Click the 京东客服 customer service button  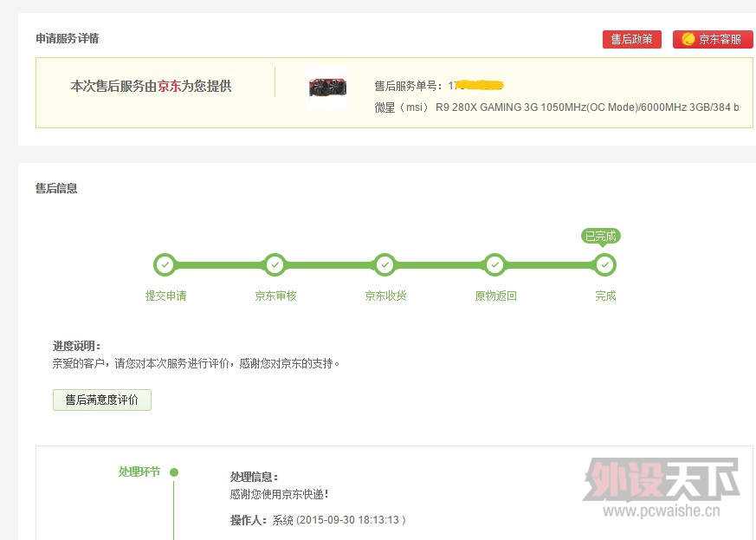pos(712,39)
